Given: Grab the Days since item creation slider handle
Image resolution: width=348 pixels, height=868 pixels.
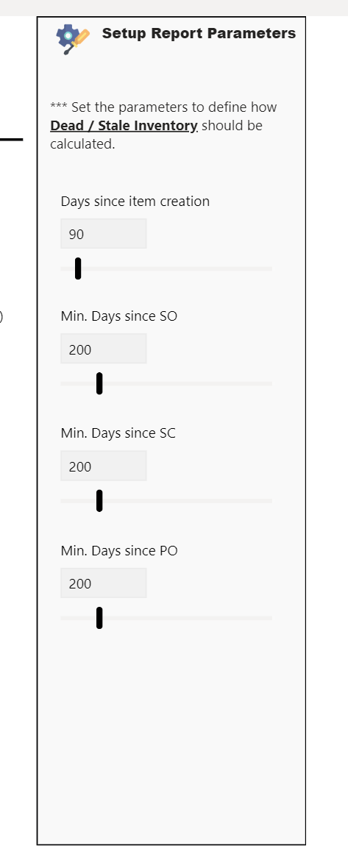Looking at the screenshot, I should coord(78,268).
